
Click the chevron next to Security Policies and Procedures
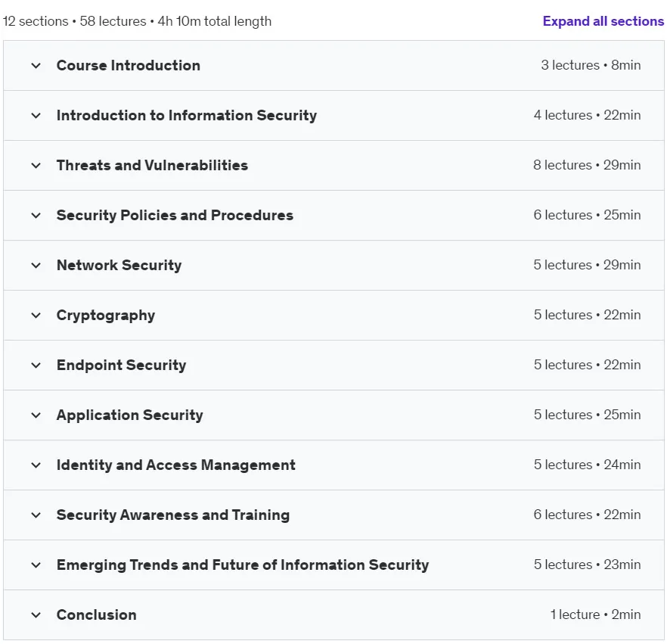(x=36, y=216)
